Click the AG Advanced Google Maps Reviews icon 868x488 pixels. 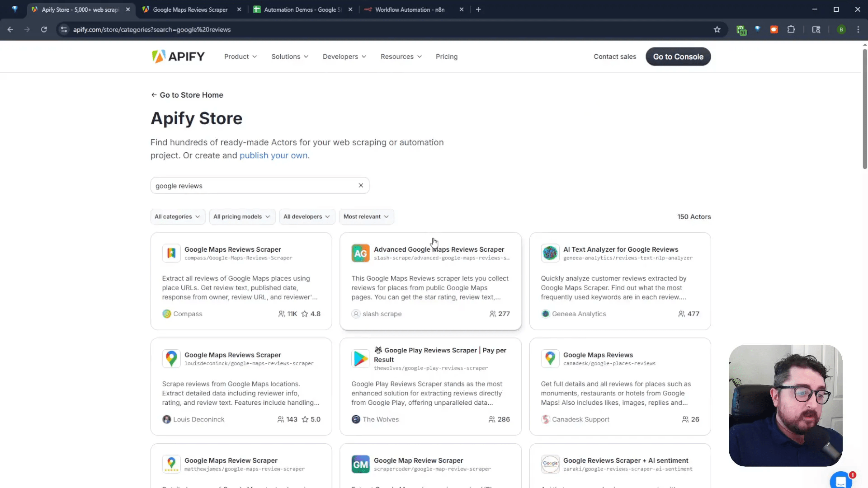tap(360, 253)
